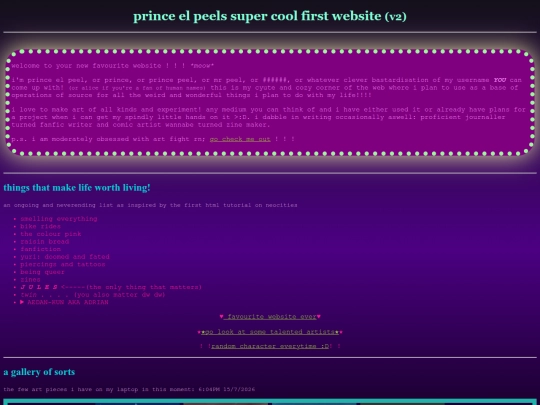Click the "twin . . . . (you also matter dw dw)" item
Viewport: 540px width, 405px height.
coord(93,294)
